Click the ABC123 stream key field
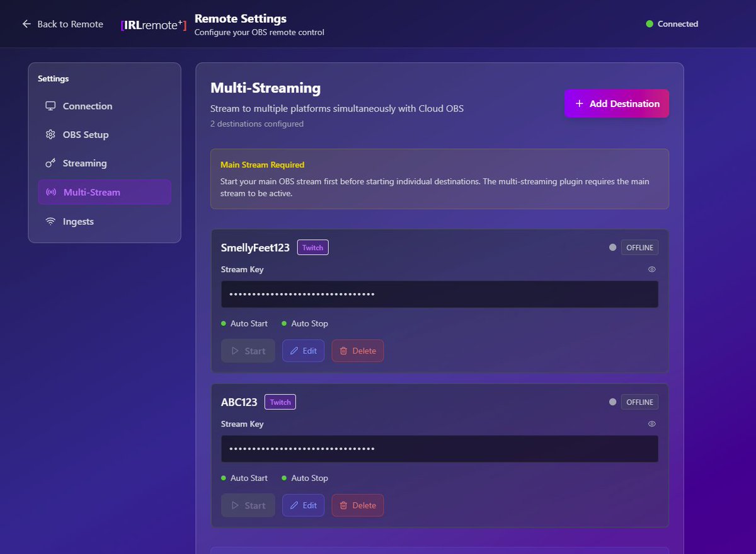The image size is (756, 554). (x=440, y=449)
